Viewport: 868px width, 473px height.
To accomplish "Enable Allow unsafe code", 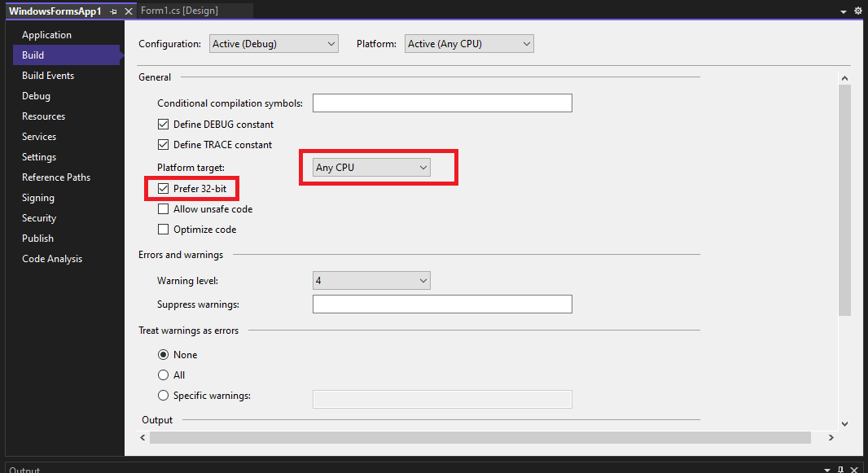I will click(163, 208).
